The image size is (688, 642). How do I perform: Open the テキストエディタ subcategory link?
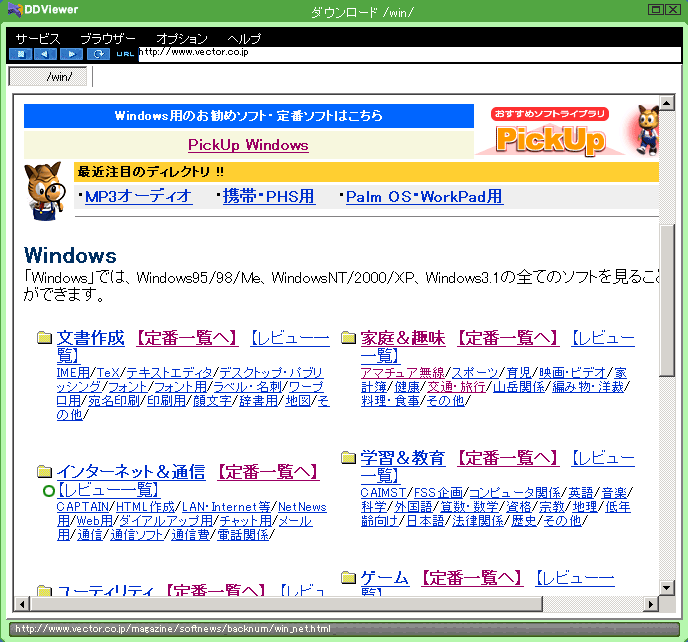[x=169, y=373]
